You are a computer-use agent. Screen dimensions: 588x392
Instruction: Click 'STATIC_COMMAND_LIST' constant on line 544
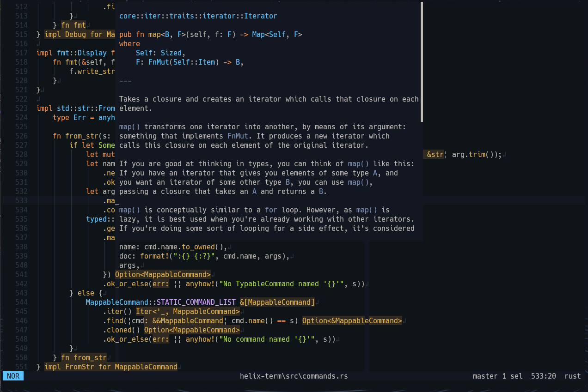tap(196, 302)
